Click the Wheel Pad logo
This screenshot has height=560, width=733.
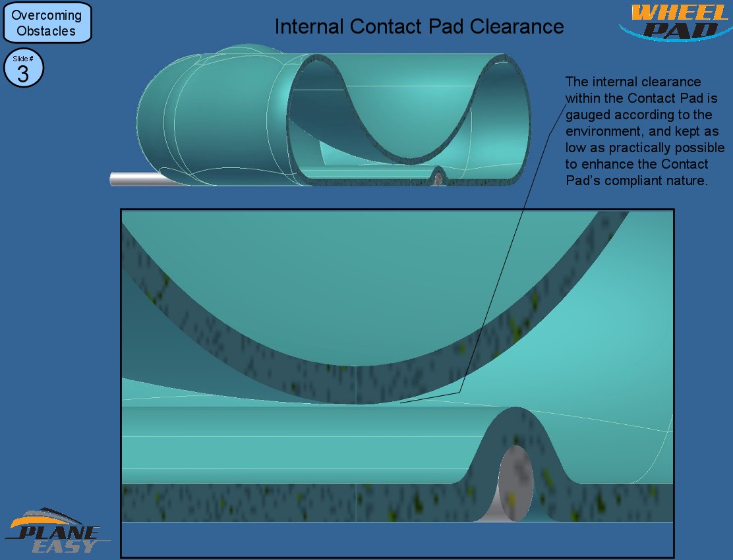click(x=674, y=22)
